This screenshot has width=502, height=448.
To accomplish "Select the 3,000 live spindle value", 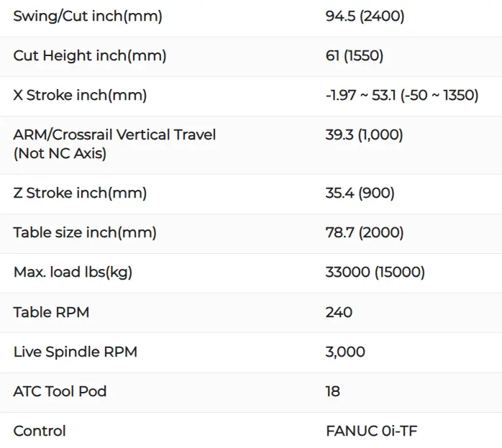I will click(345, 352).
